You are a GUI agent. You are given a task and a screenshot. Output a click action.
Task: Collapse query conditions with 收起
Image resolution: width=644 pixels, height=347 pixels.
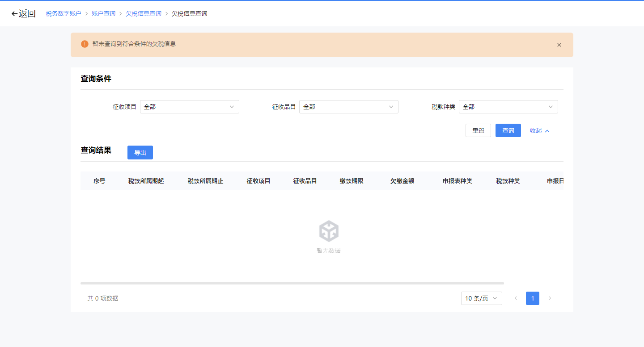pyautogui.click(x=539, y=130)
